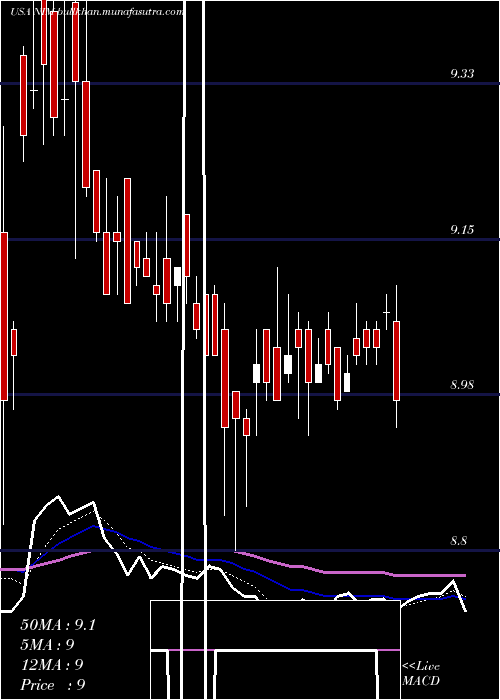Click the 12MA : 9 readout

click(52, 665)
